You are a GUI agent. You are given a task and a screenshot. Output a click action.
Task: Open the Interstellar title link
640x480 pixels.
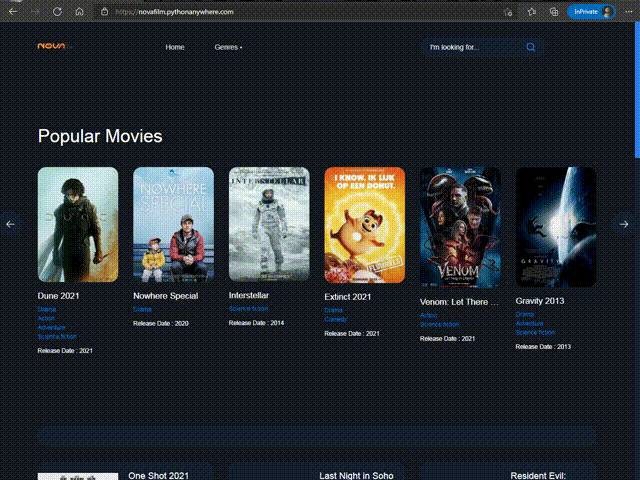point(249,295)
